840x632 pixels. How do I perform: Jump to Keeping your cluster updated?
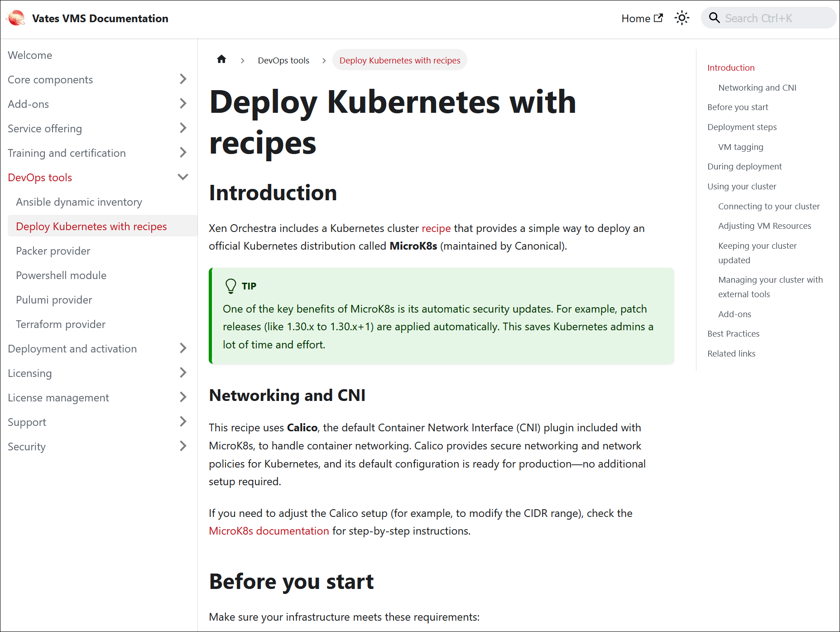[x=757, y=253]
